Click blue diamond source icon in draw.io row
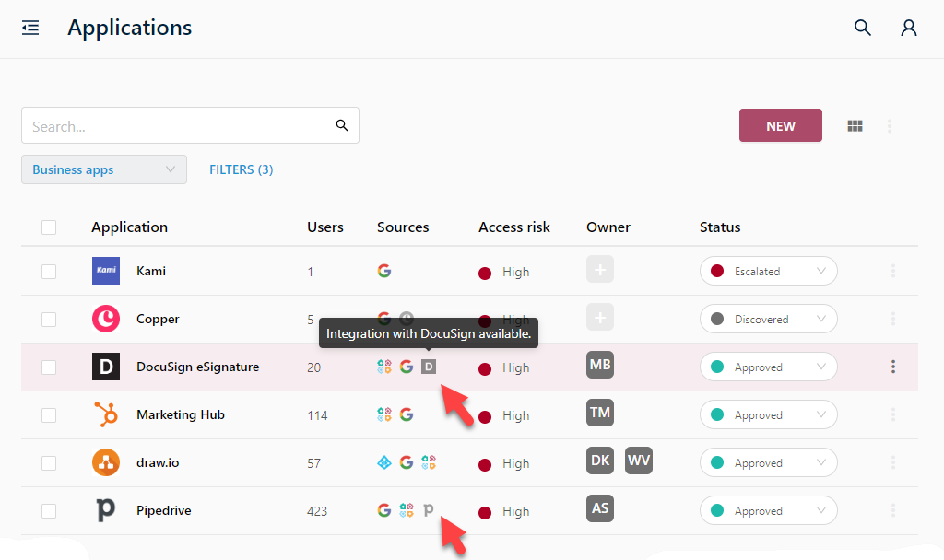This screenshot has height=560, width=944. coord(384,462)
